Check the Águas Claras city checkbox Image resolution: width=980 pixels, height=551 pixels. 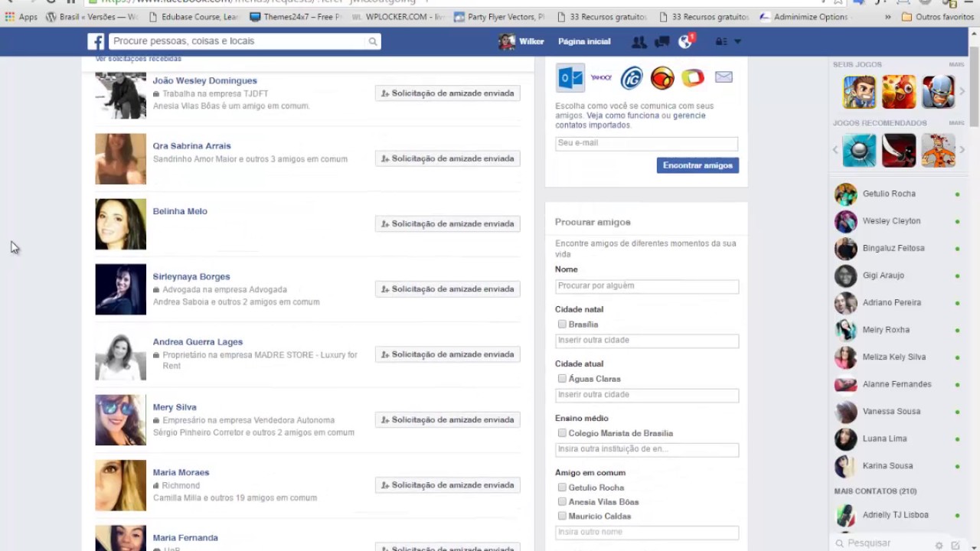click(562, 379)
